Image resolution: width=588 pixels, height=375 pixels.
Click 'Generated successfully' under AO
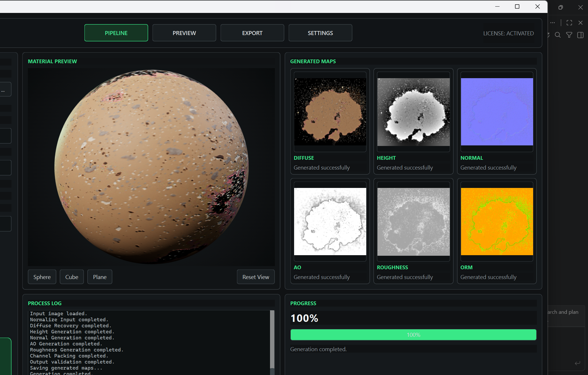point(322,277)
